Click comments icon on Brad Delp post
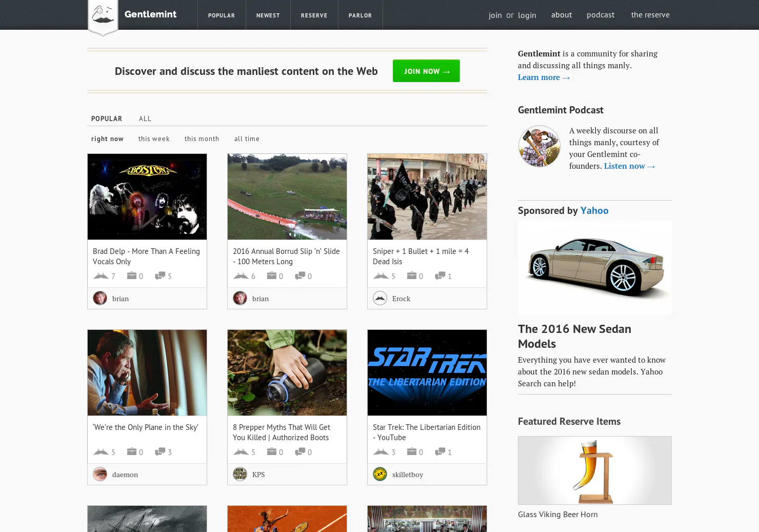759x532 pixels. point(160,275)
